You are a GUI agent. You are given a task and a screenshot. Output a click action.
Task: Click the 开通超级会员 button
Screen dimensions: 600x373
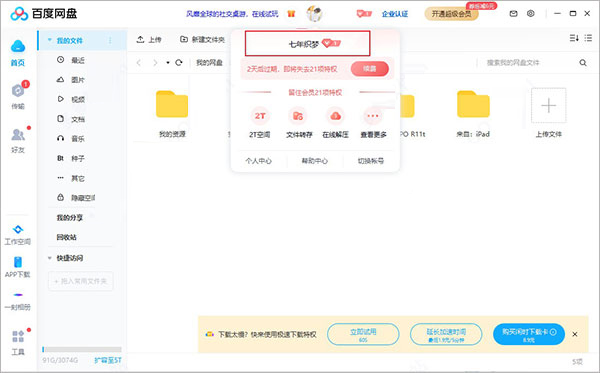[x=452, y=14]
